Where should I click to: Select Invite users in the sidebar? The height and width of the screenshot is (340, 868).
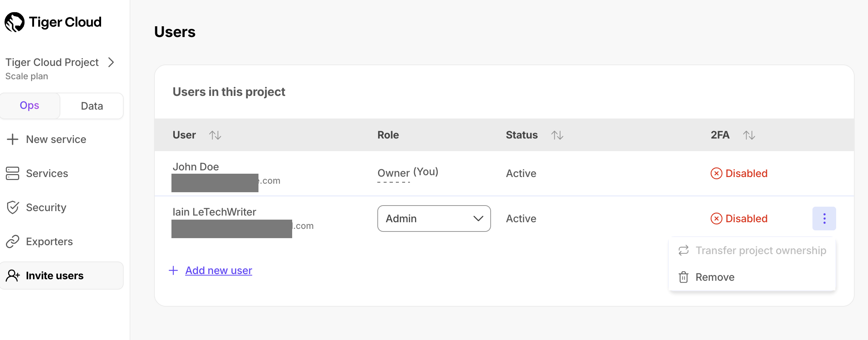point(61,276)
